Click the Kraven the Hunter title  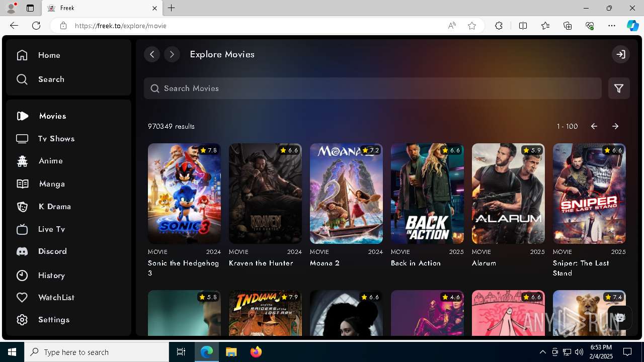(261, 263)
